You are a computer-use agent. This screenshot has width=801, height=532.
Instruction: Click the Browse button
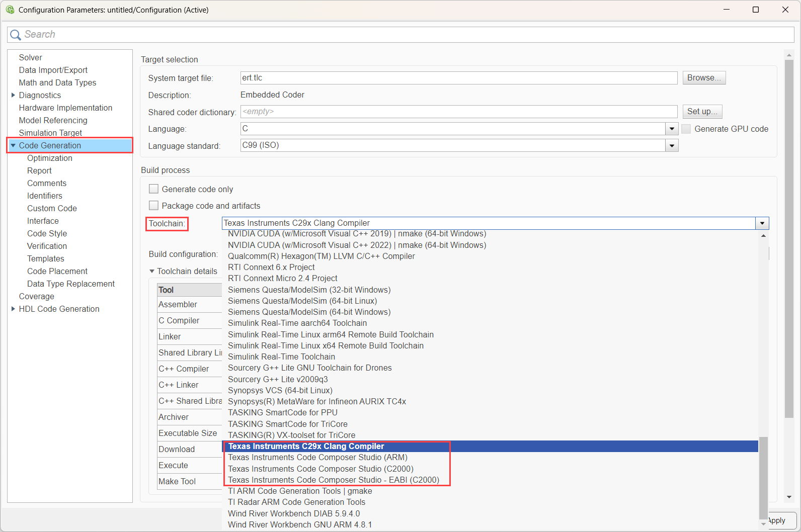point(704,78)
